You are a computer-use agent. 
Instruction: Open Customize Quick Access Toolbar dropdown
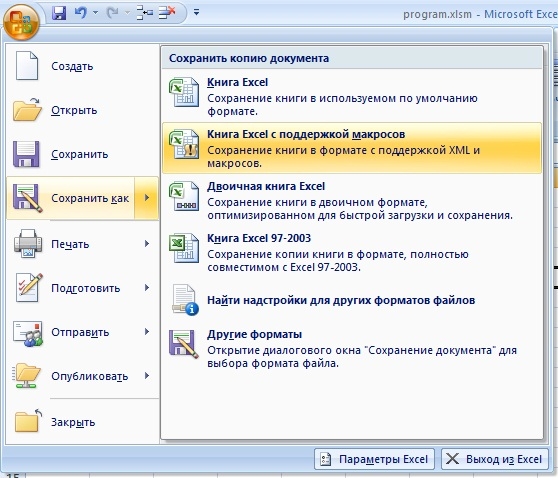(x=196, y=12)
